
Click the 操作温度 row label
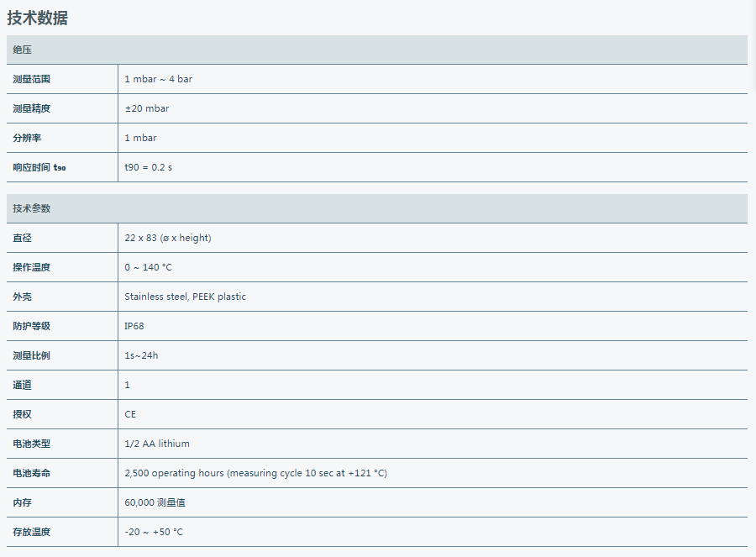(x=31, y=267)
